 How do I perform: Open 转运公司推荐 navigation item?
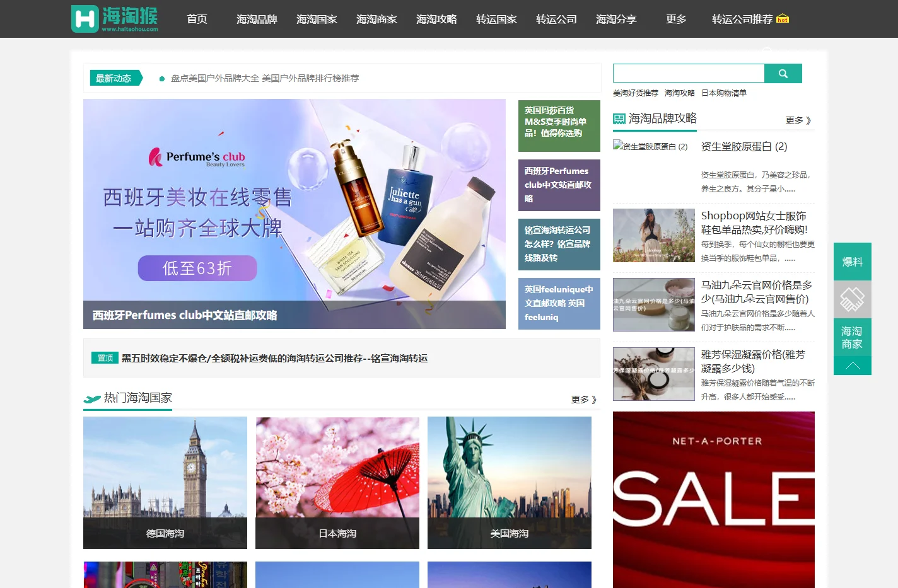[742, 19]
